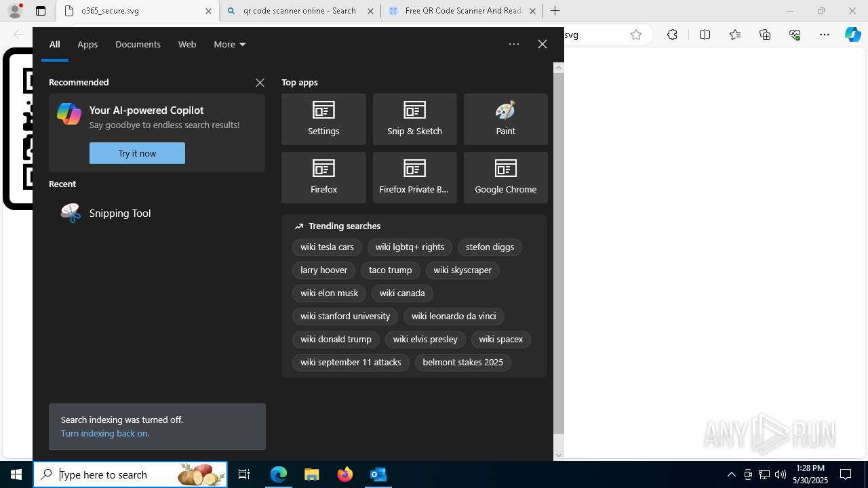Switch to Web search filter

click(x=187, y=45)
